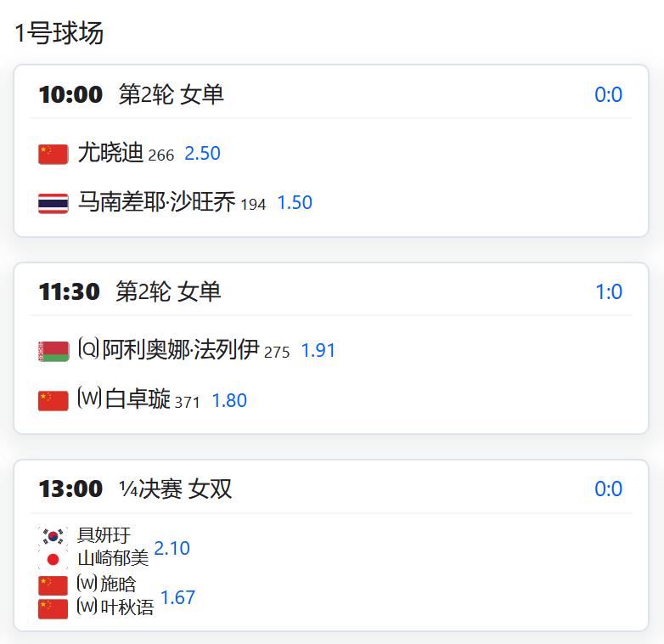This screenshot has width=664, height=644.
Task: Select odds 1.80 for 白卓璇
Action: (228, 400)
